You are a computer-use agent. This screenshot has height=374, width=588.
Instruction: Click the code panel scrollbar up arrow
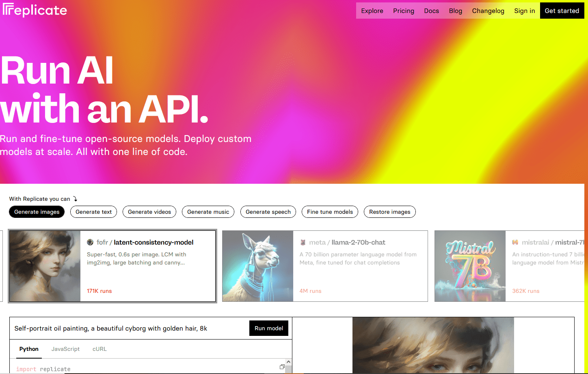point(289,362)
